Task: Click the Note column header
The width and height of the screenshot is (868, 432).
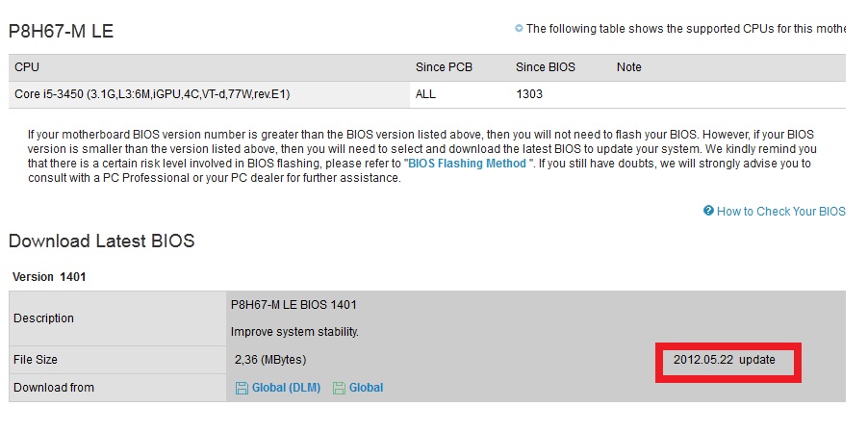Action: 628,67
